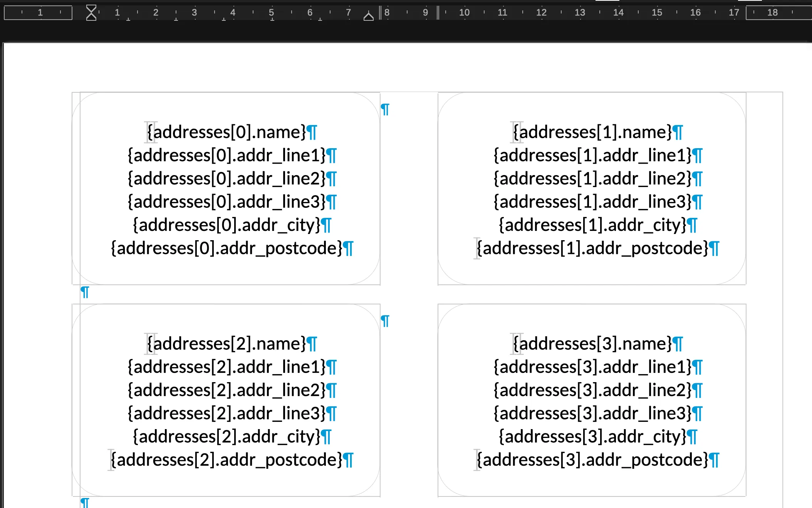Viewport: 812px width, 508px height.
Task: Click the paragraph mark below the third label
Action: click(85, 502)
